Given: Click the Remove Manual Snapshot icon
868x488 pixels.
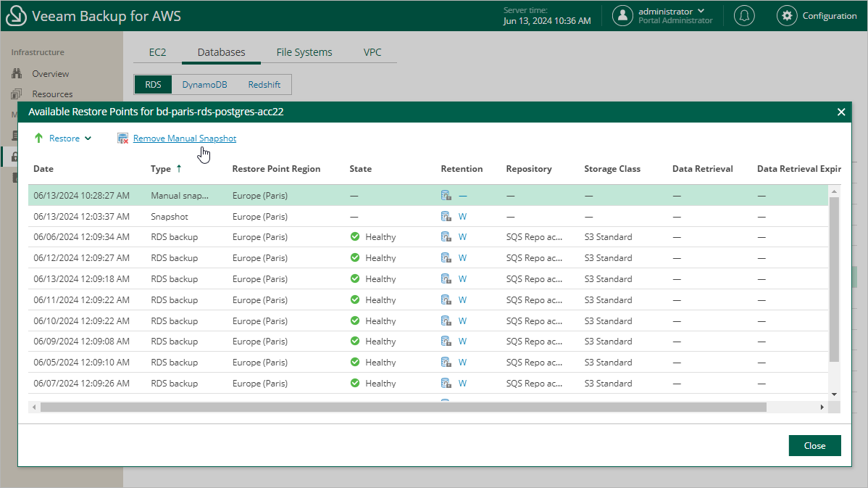Looking at the screenshot, I should (123, 138).
